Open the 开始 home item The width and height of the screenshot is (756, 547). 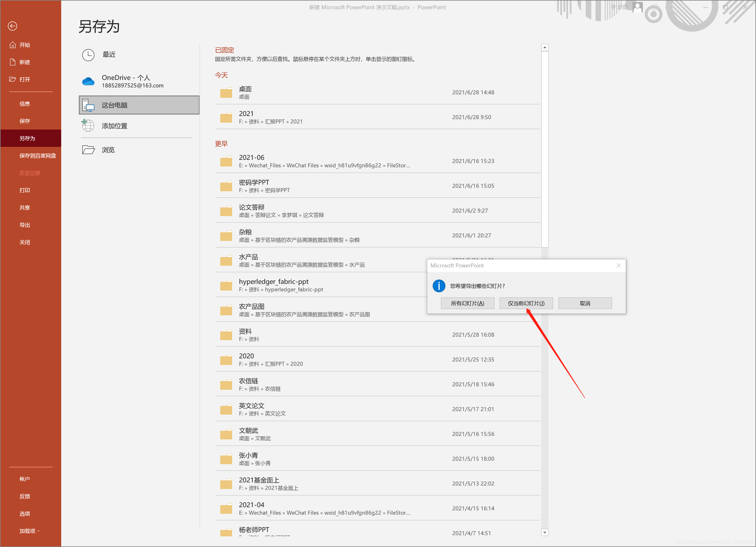[31, 45]
